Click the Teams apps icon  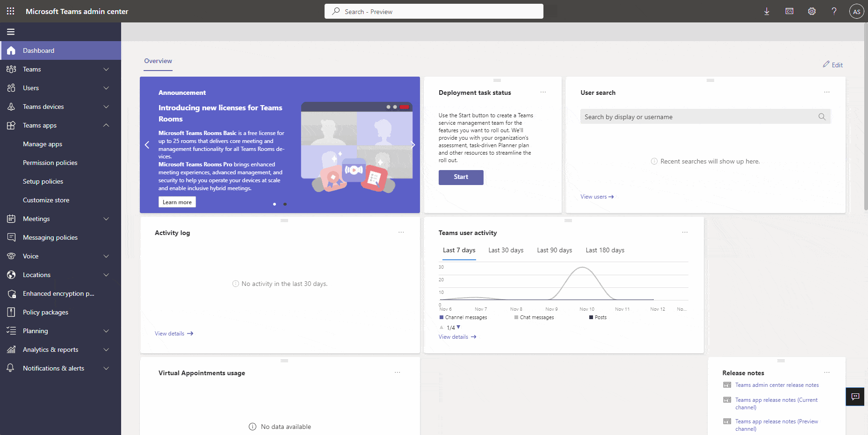point(11,125)
